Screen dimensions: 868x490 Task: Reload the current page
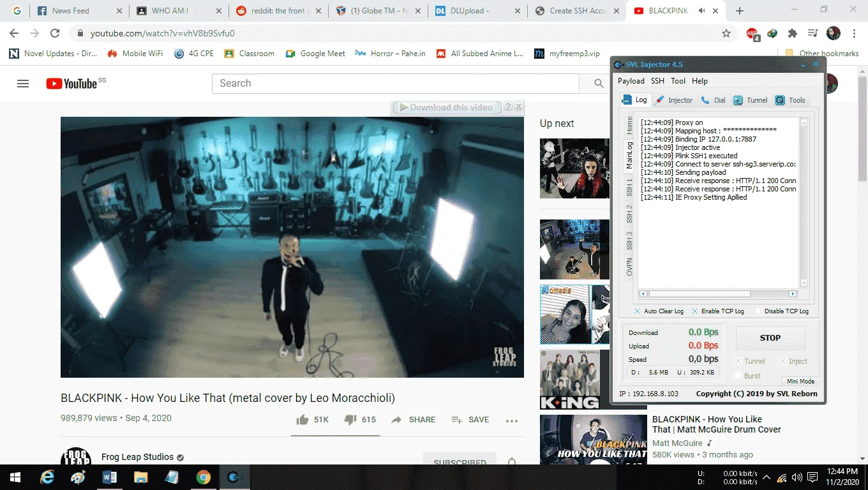pos(55,33)
